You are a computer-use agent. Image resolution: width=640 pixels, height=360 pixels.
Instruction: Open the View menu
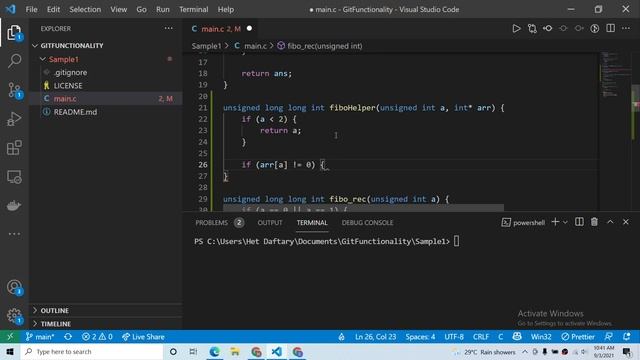coord(118,9)
